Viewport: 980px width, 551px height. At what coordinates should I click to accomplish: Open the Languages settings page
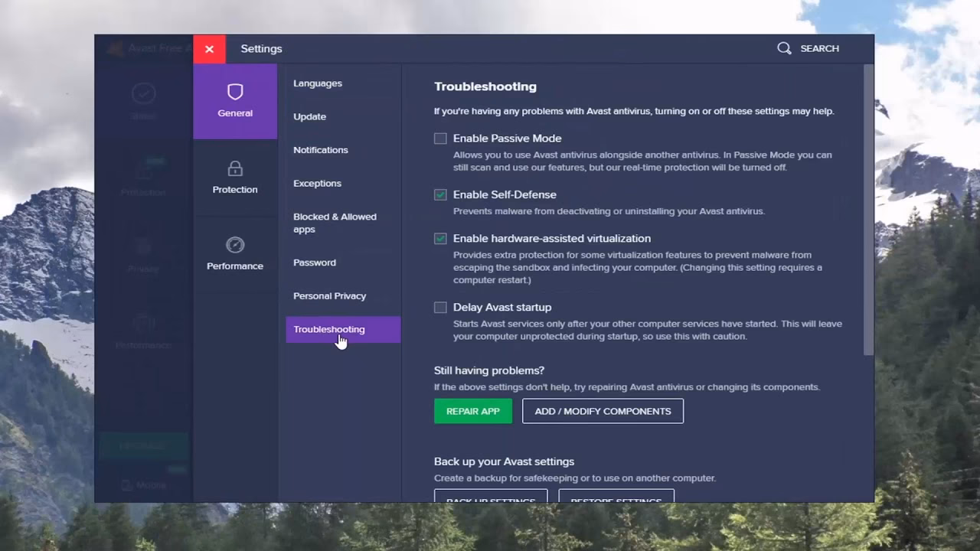coord(317,83)
